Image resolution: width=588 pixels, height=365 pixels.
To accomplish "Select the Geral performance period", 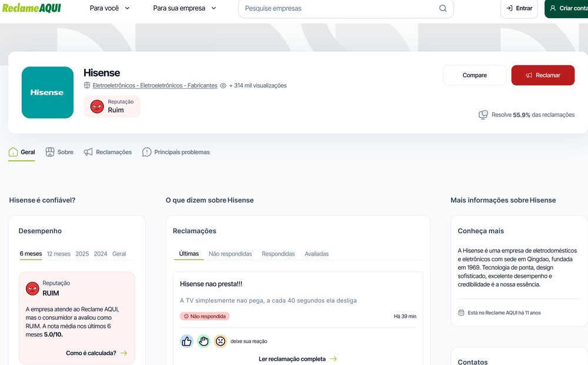I will 119,254.
